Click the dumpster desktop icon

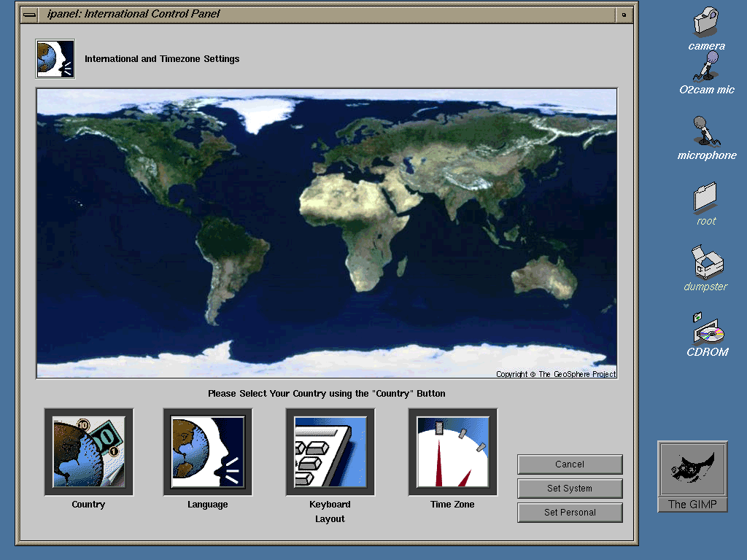[705, 262]
